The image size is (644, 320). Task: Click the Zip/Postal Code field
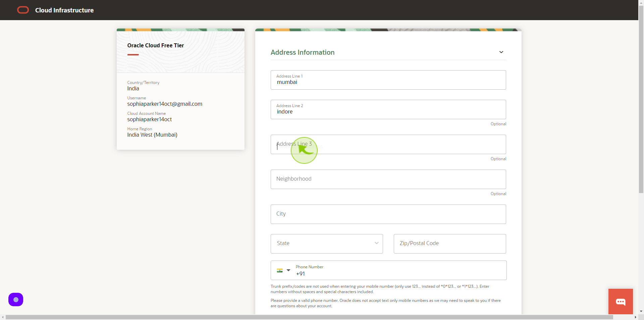450,244
